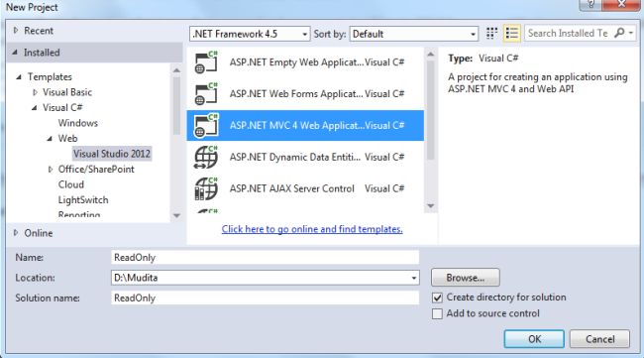Collapse the Installed section

tap(15, 53)
